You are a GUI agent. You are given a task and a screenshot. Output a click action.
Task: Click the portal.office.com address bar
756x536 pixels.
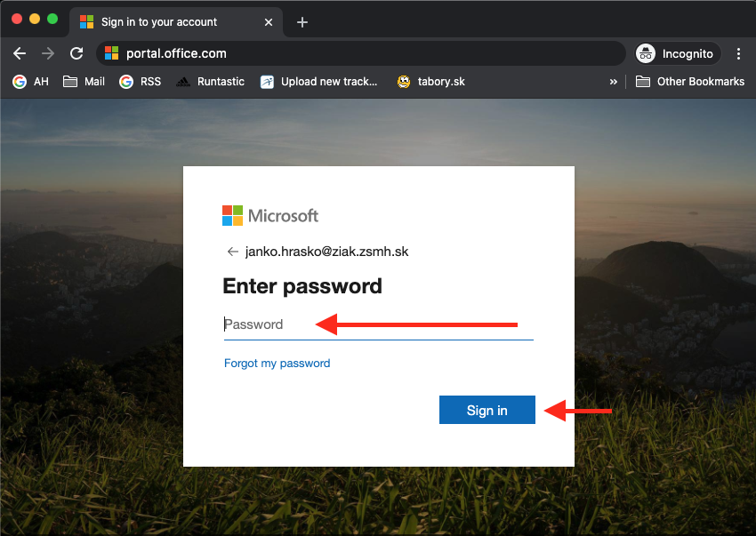click(x=356, y=53)
